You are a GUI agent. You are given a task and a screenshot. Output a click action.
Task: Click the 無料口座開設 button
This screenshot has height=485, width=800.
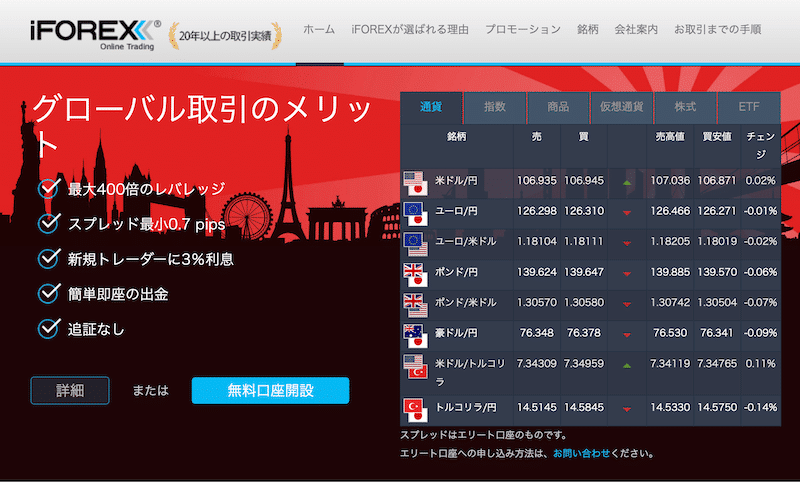pyautogui.click(x=270, y=391)
